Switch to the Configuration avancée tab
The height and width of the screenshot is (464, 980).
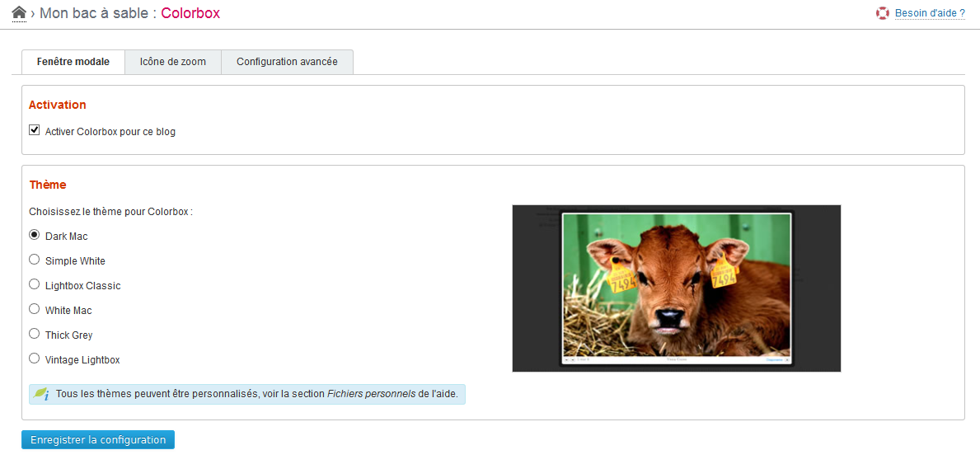287,62
